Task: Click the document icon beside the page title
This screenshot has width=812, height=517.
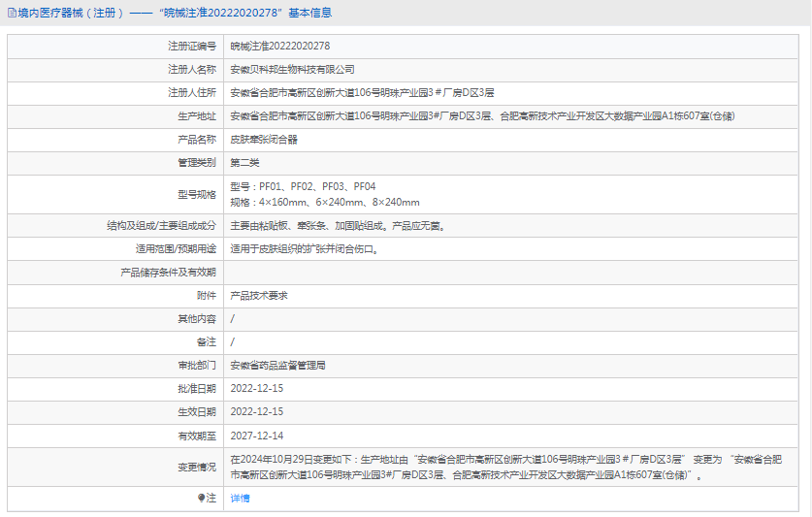Action: 12,13
